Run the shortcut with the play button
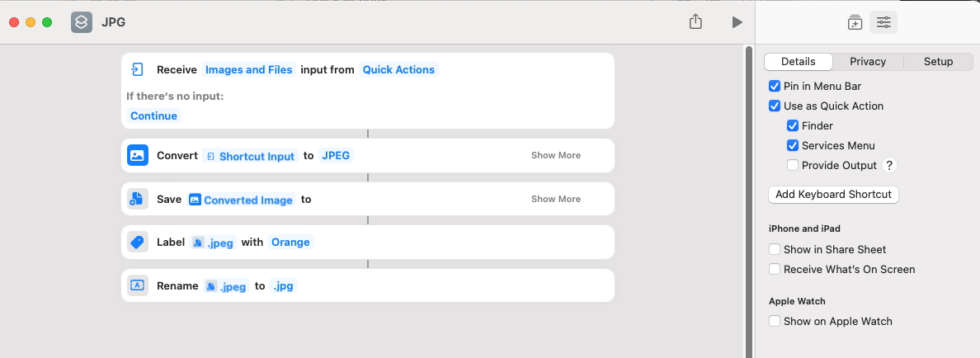This screenshot has height=358, width=980. (737, 22)
